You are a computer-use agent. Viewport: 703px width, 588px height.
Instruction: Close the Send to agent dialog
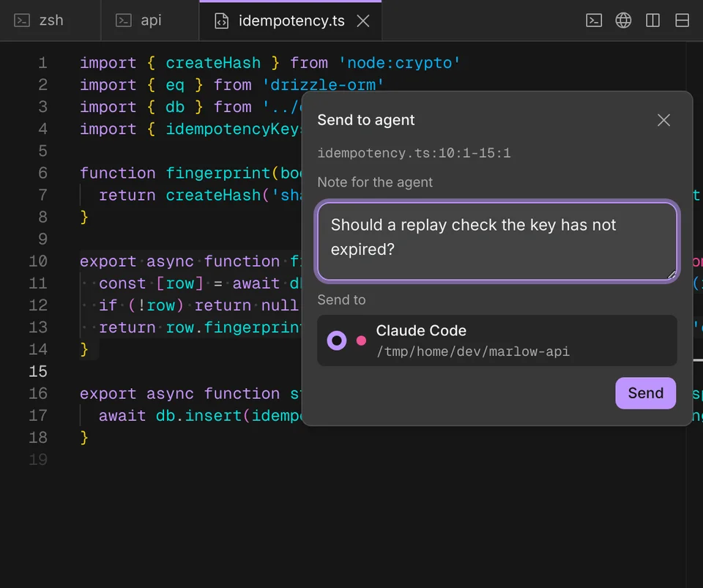point(663,120)
